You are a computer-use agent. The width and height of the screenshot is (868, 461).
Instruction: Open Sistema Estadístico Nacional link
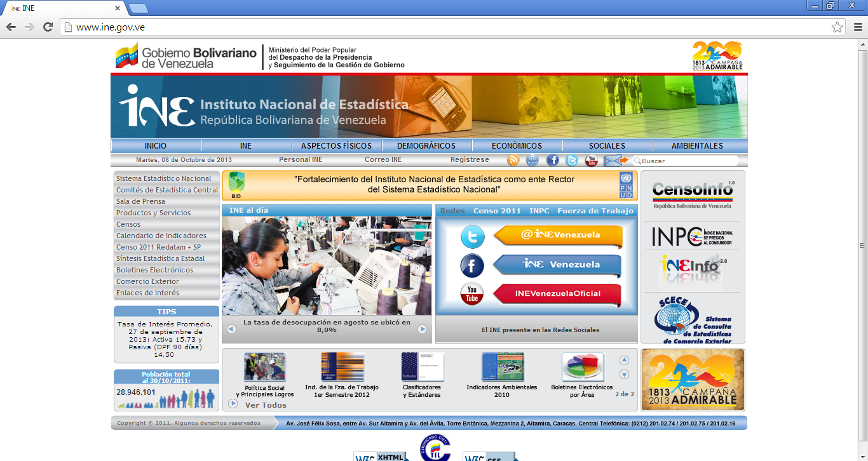(163, 178)
